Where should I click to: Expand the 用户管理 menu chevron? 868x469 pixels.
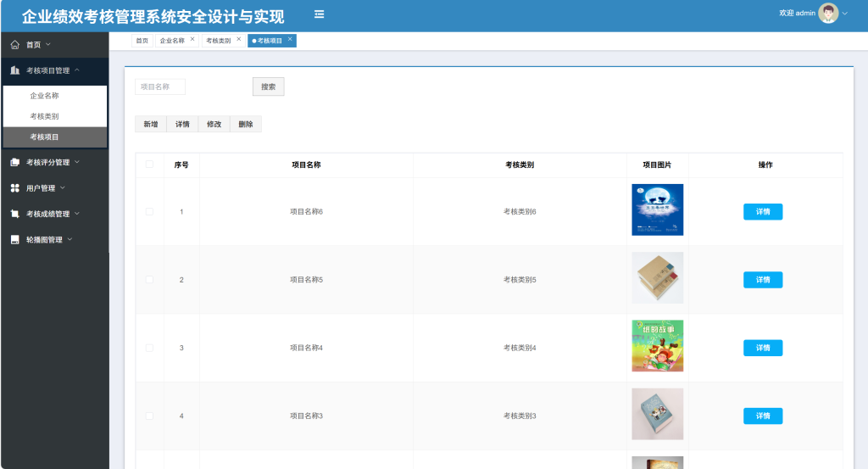point(63,187)
